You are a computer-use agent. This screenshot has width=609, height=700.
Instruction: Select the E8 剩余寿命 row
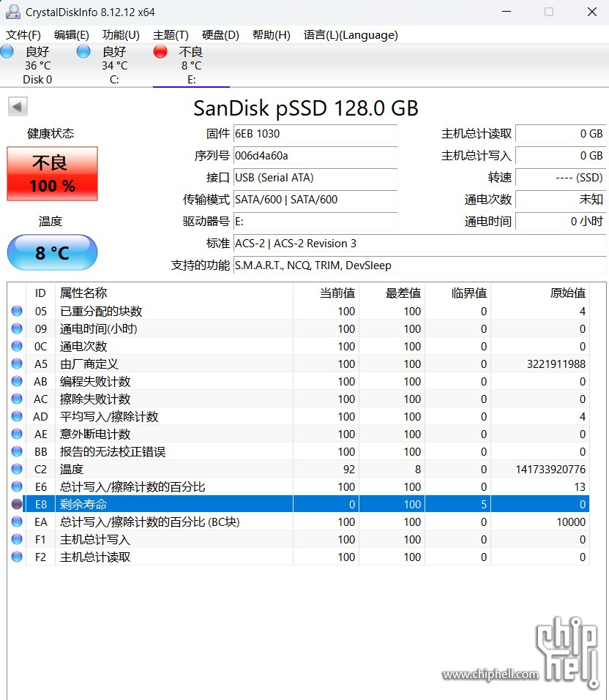point(299,505)
